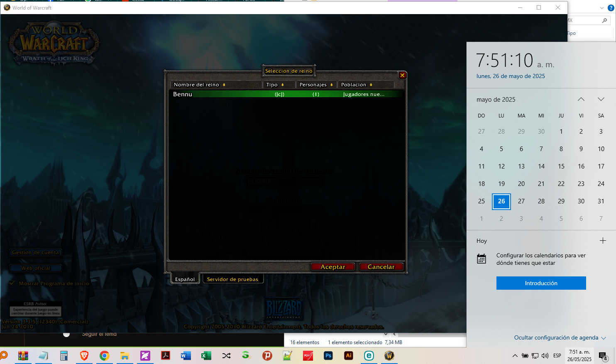
Task: Open the red PDF app in taskbar
Action: point(308,356)
